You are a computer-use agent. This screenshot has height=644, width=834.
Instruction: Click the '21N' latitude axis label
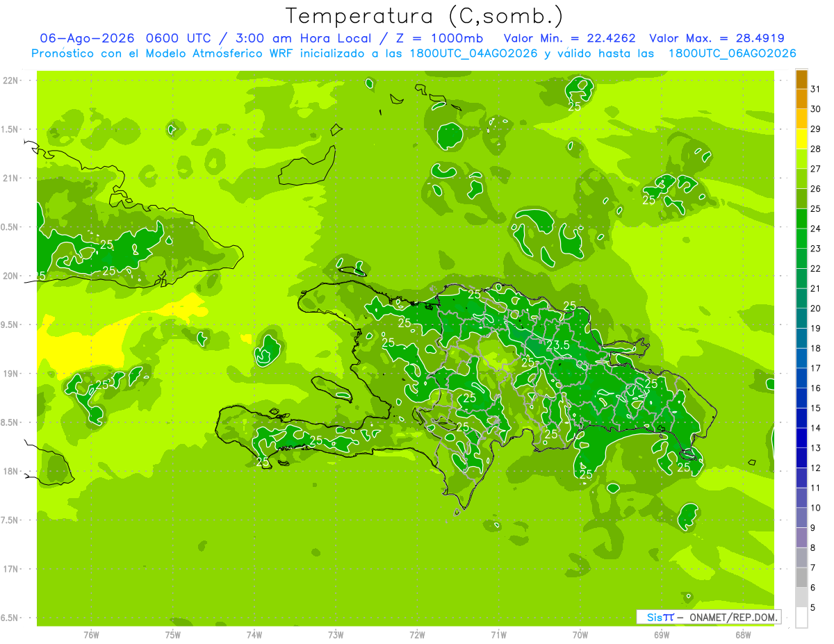pos(10,178)
